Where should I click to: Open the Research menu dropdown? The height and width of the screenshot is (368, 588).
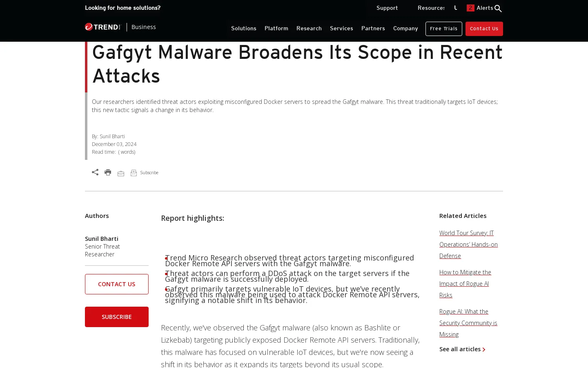pyautogui.click(x=309, y=29)
